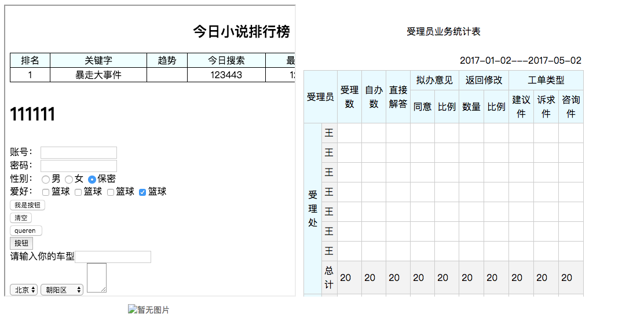Focus the 密码 input field
644x336 pixels.
click(x=78, y=166)
